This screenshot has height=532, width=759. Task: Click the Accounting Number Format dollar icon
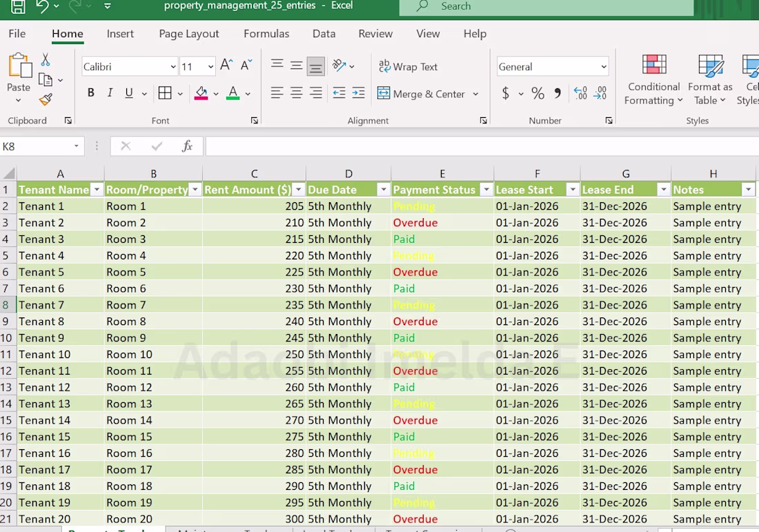(x=505, y=93)
